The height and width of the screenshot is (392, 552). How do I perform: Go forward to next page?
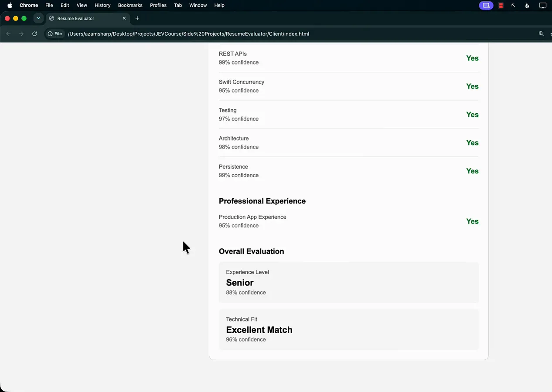click(x=21, y=34)
